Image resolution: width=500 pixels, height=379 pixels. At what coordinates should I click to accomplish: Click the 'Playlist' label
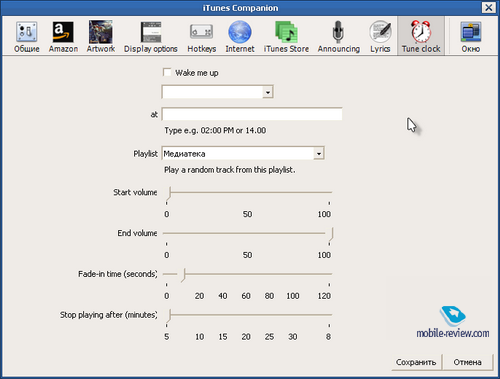[x=145, y=154]
